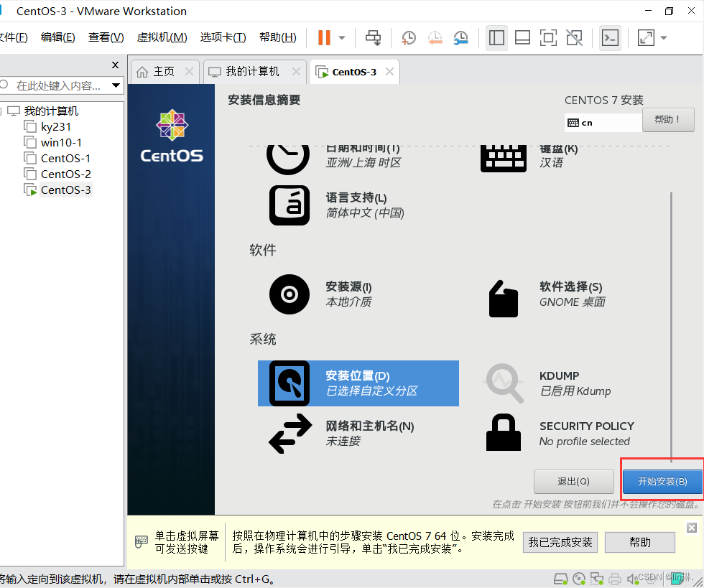Viewport: 704px width, 588px height.
Task: Click the revert to snapshot icon
Action: coord(435,38)
